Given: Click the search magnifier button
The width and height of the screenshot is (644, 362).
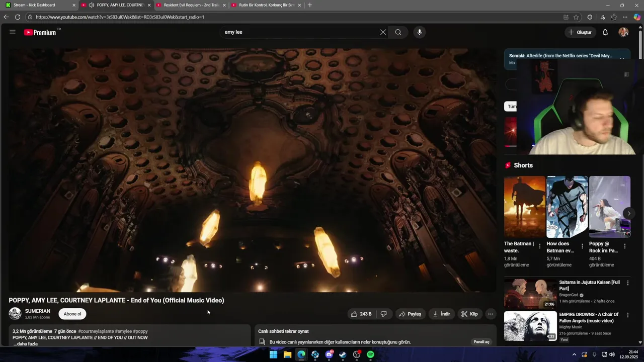Looking at the screenshot, I should (x=398, y=32).
